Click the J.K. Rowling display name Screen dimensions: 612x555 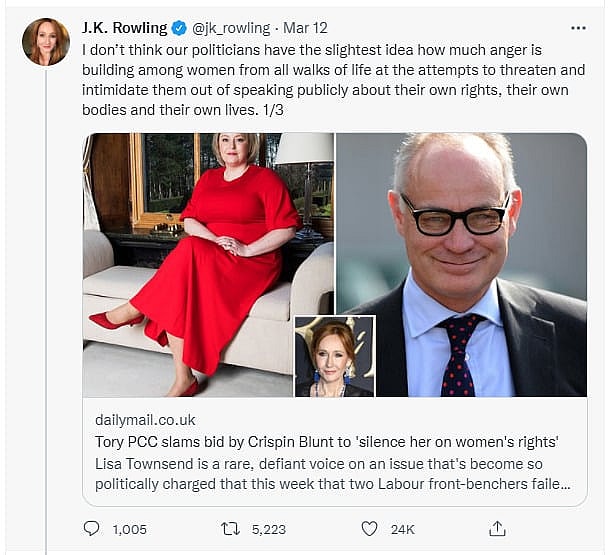126,29
